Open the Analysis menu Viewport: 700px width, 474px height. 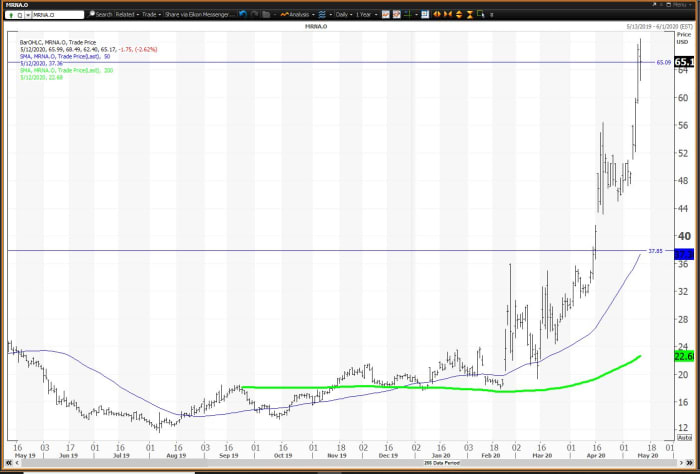coord(296,14)
